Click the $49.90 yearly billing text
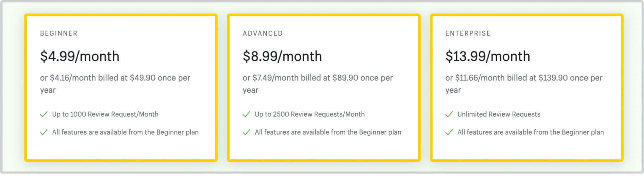Image resolution: width=644 pixels, height=176 pixels. click(x=115, y=84)
